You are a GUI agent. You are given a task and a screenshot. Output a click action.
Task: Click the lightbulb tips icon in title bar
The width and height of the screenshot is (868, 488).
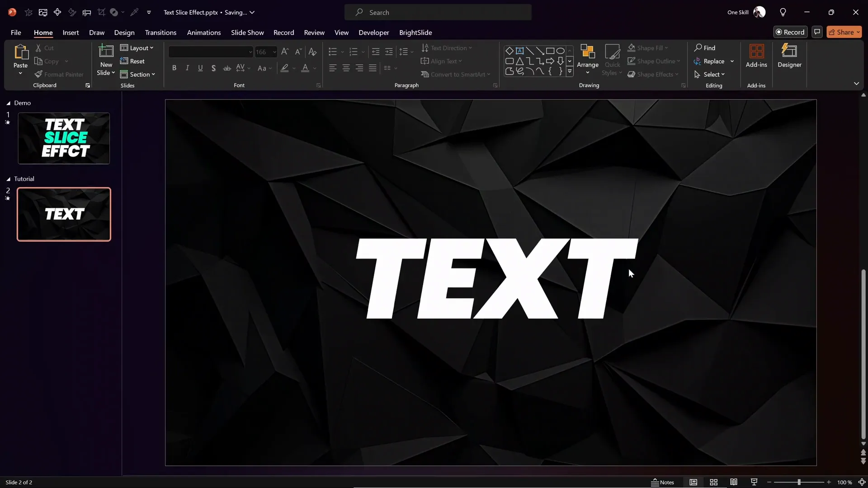click(783, 12)
